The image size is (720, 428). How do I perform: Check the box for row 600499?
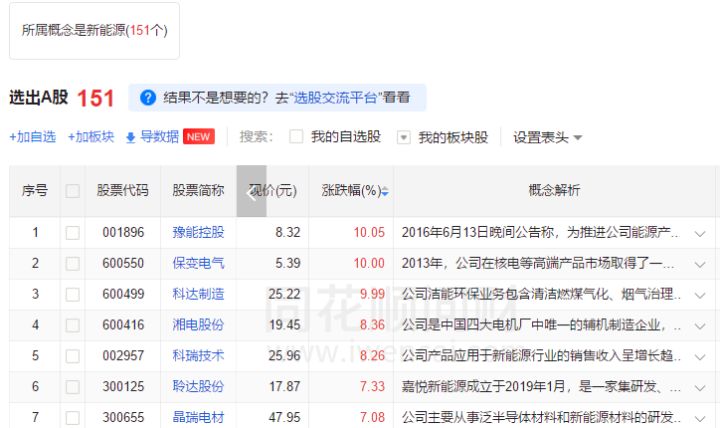point(73,294)
